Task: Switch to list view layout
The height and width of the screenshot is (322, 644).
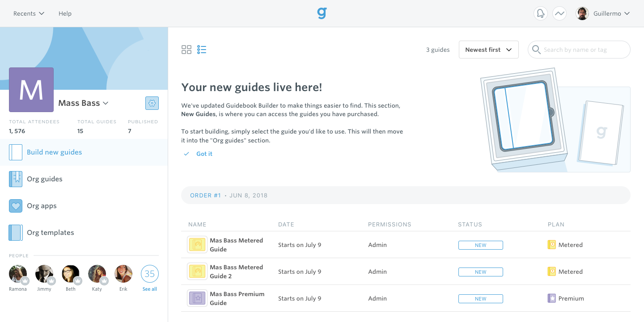Action: tap(202, 50)
